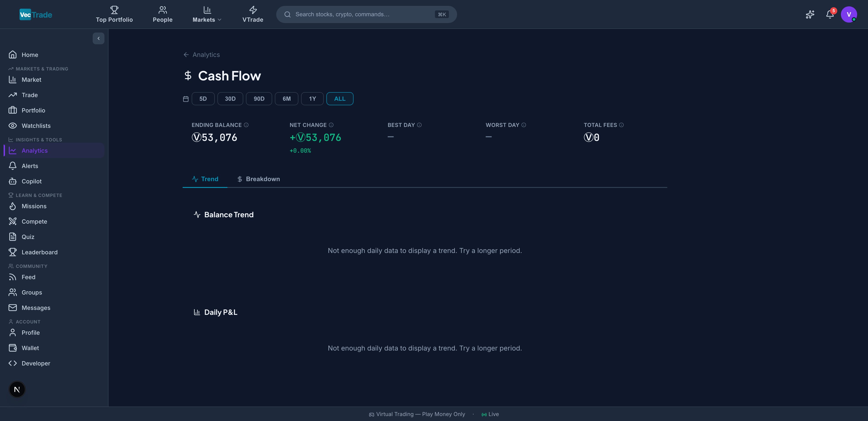Open the notifications bell
The height and width of the screenshot is (421, 868).
click(x=830, y=14)
